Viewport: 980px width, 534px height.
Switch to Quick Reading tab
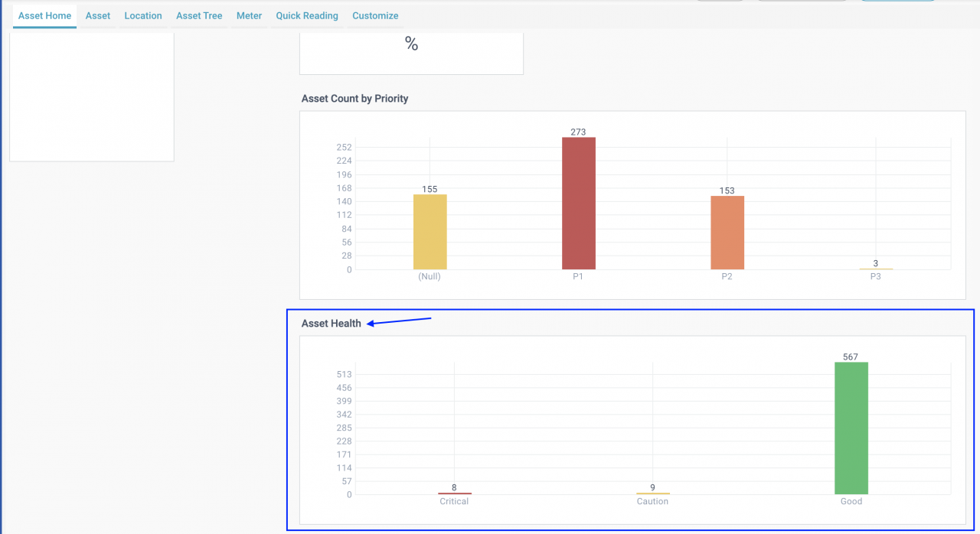(307, 15)
